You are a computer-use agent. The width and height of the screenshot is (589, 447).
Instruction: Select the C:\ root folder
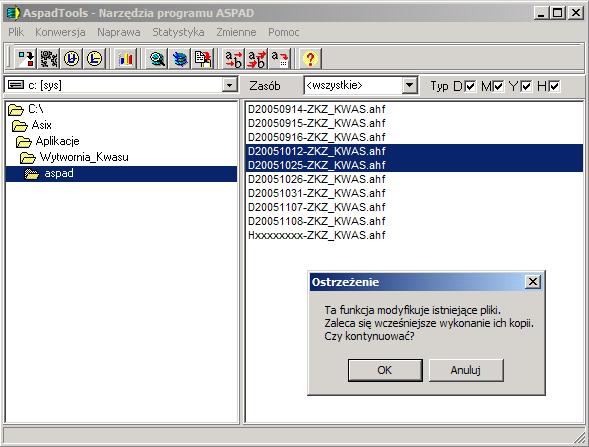[x=26, y=109]
